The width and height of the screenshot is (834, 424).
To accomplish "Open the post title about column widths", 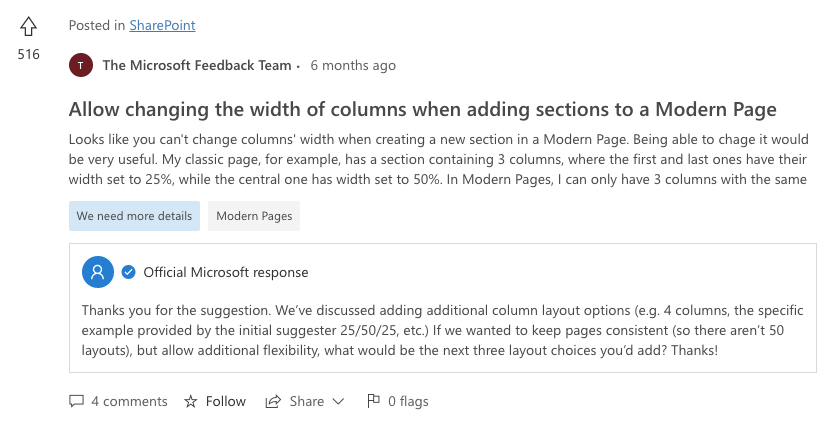I will point(422,109).
